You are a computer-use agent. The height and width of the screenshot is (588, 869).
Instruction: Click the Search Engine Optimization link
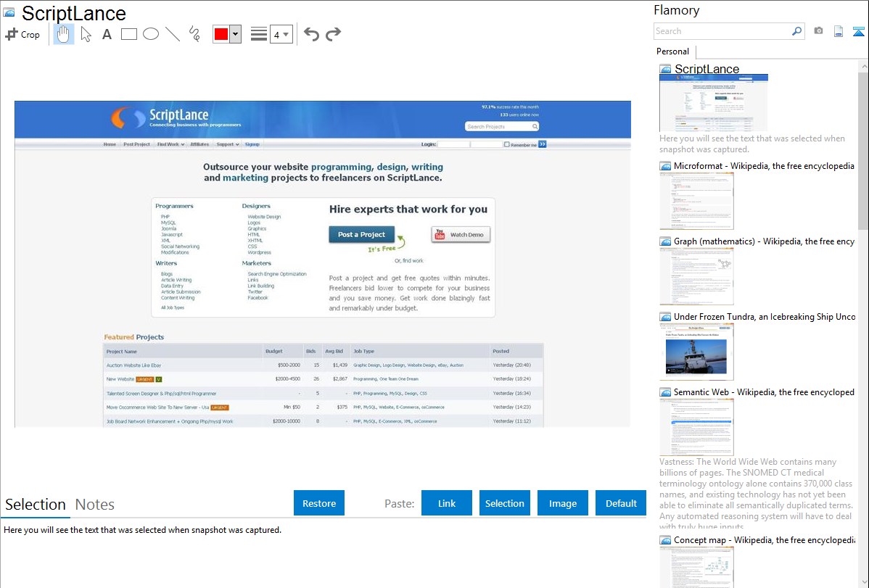tap(277, 274)
